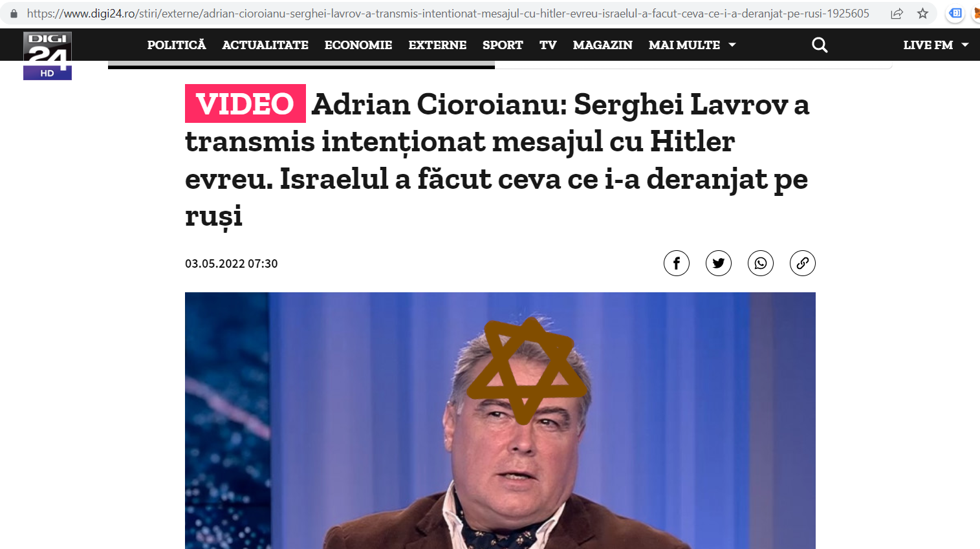Go to the ACTUALITATE section

click(265, 45)
